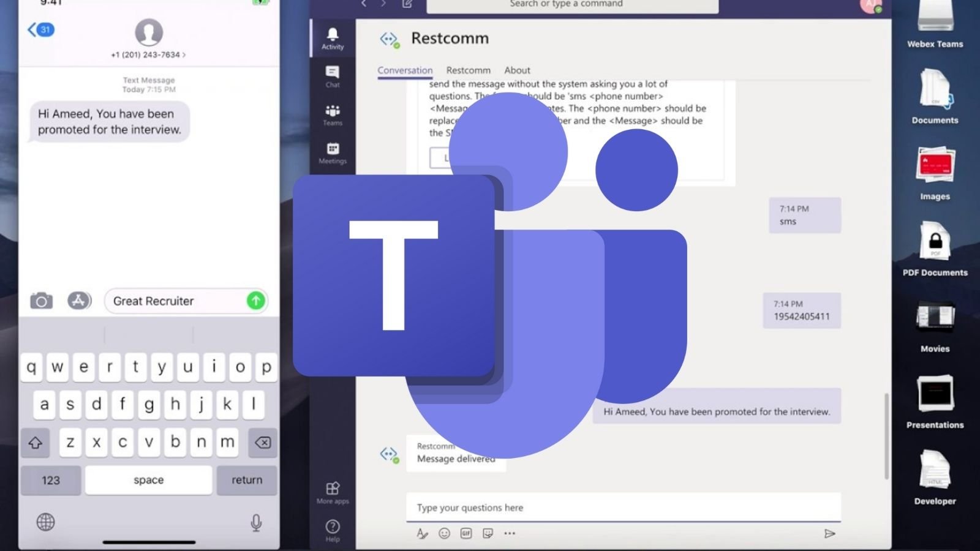Viewport: 980px width, 551px height.
Task: Click the Search or type a command box
Action: 572,5
